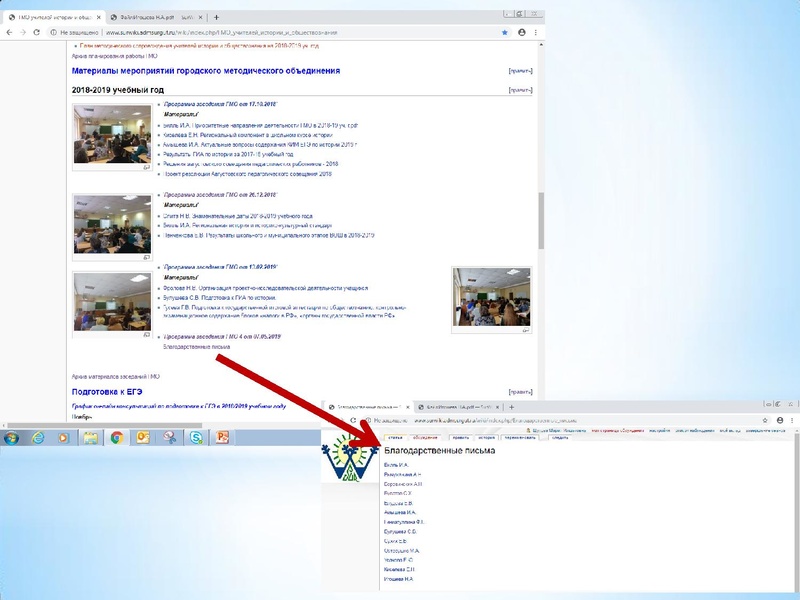
Task: Open the 'Программа заседания ГМО от 17.10.2018' link
Action: (220, 104)
